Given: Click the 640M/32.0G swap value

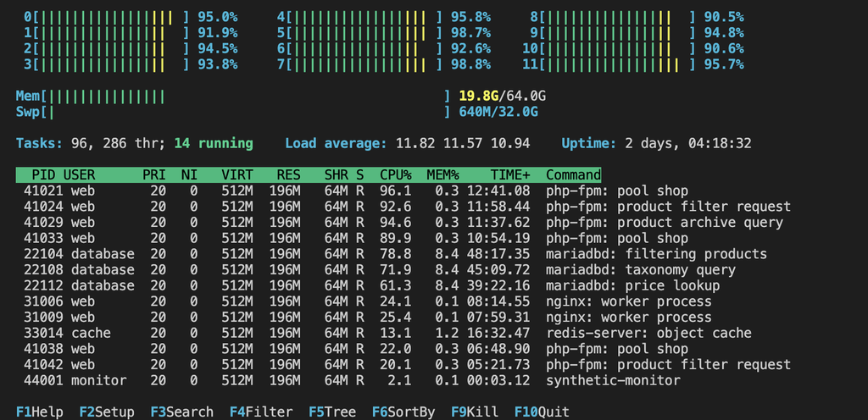Looking at the screenshot, I should coord(498,112).
